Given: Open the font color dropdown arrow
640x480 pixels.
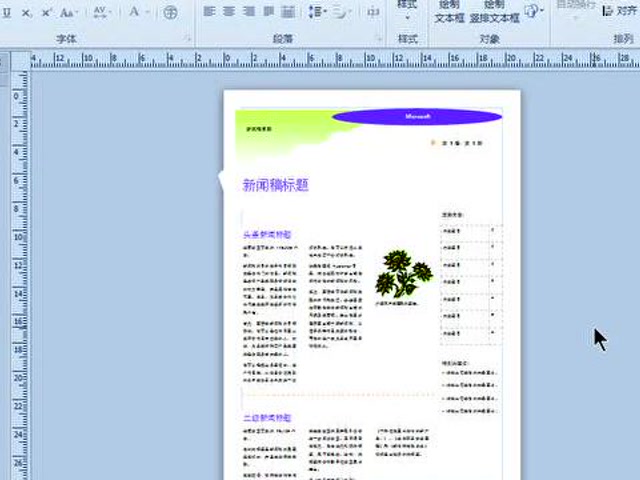Looking at the screenshot, I should (x=147, y=12).
